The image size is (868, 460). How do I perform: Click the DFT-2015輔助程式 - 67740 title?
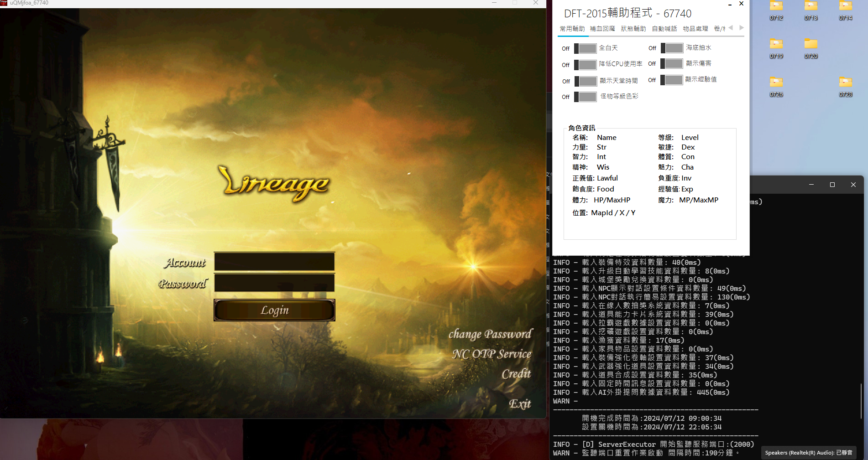click(x=627, y=13)
